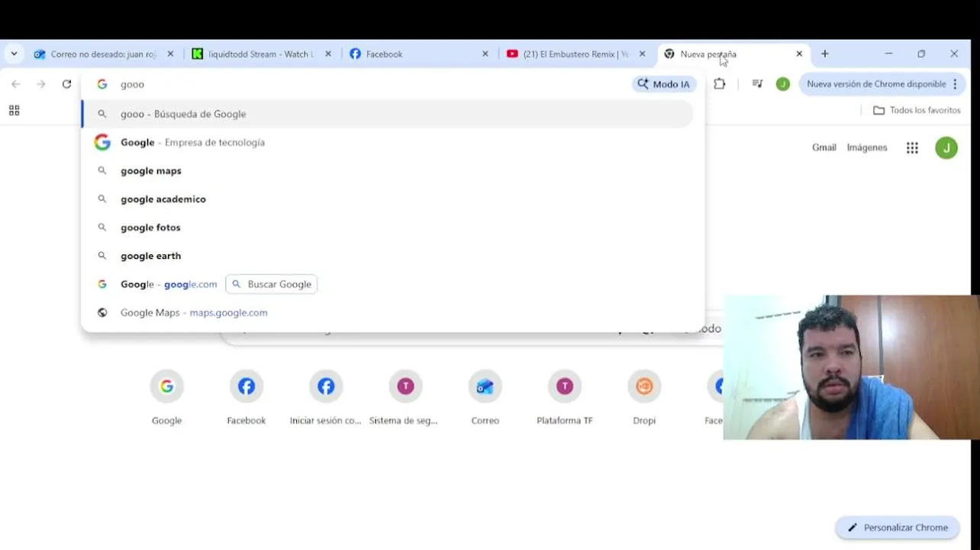
Task: Open the Sistema de seg... shortcut
Action: (x=405, y=397)
